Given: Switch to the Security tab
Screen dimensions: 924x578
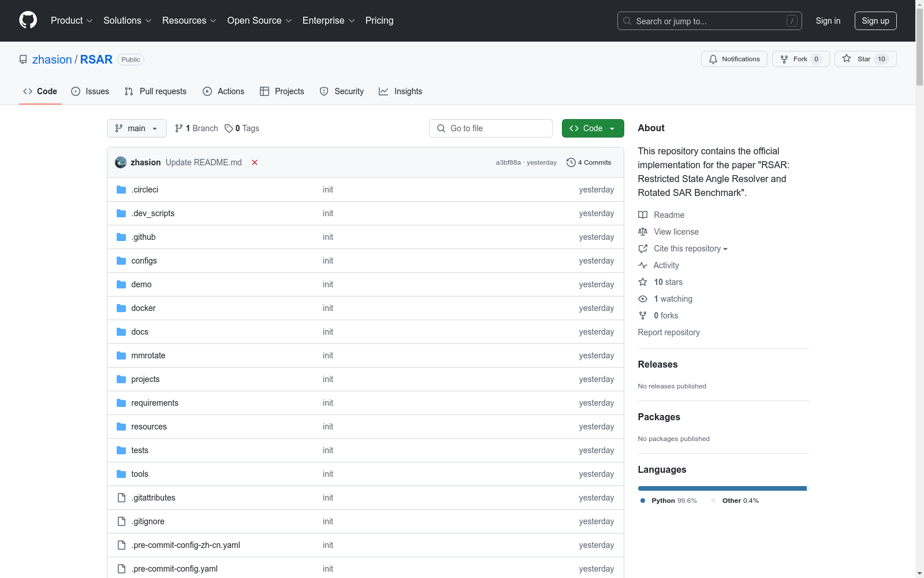Looking at the screenshot, I should (342, 91).
